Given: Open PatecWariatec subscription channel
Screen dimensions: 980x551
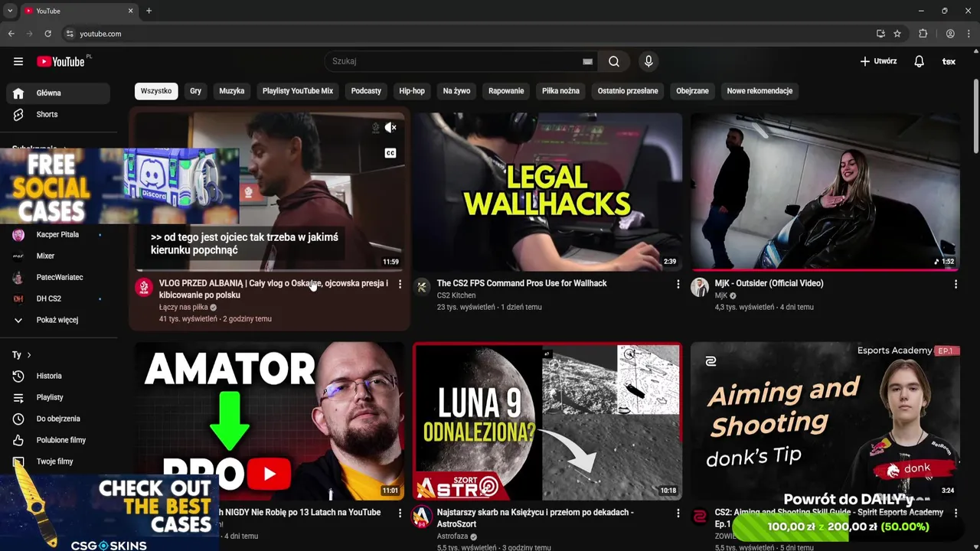Looking at the screenshot, I should 58,277.
